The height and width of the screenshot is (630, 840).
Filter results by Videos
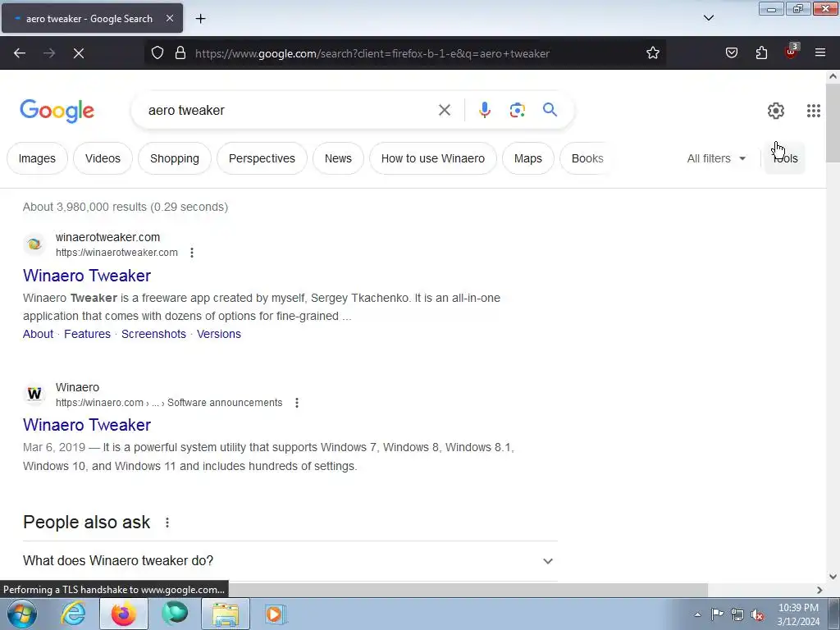(103, 158)
